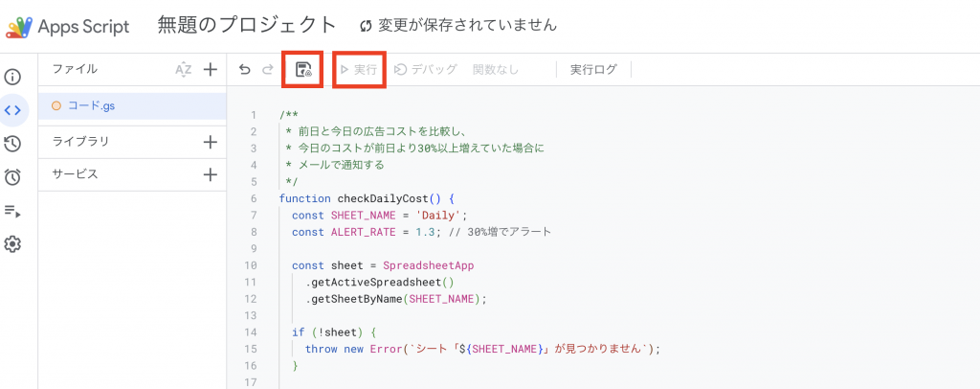980x389 pixels.
Task: Add a service with サービス plus icon
Action: click(211, 174)
